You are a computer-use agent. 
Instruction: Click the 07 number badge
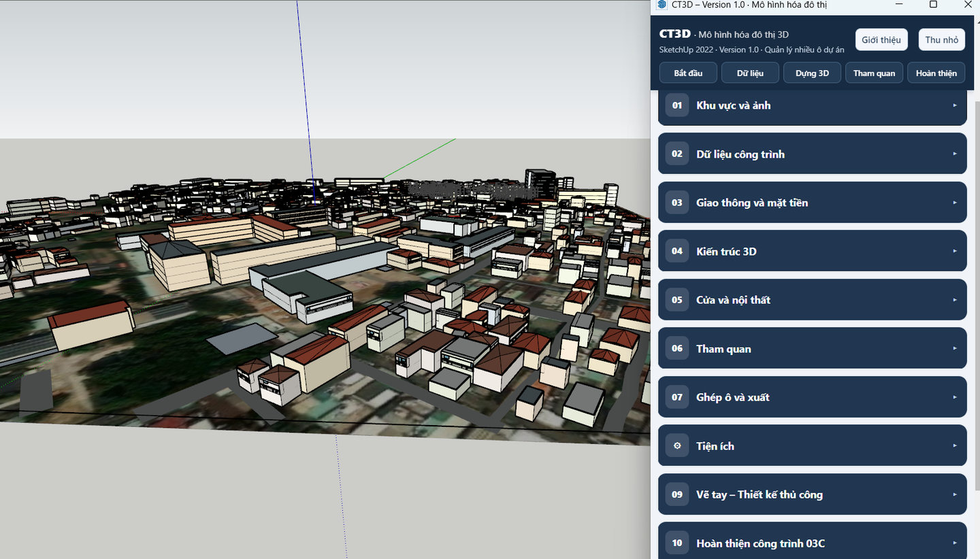point(677,397)
